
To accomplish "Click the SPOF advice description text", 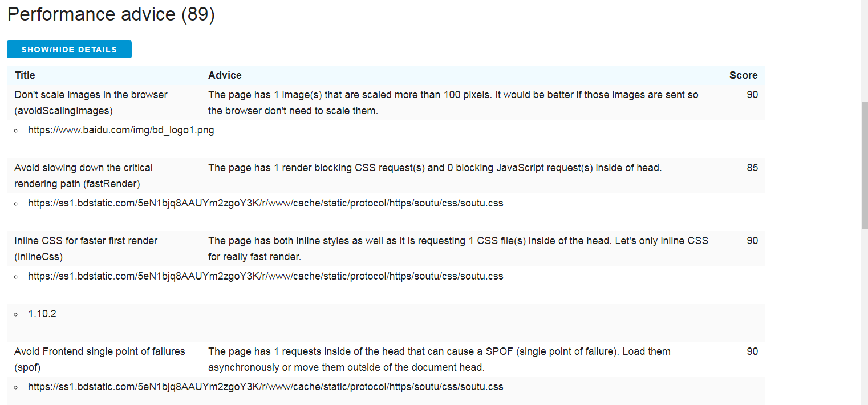I will 439,359.
